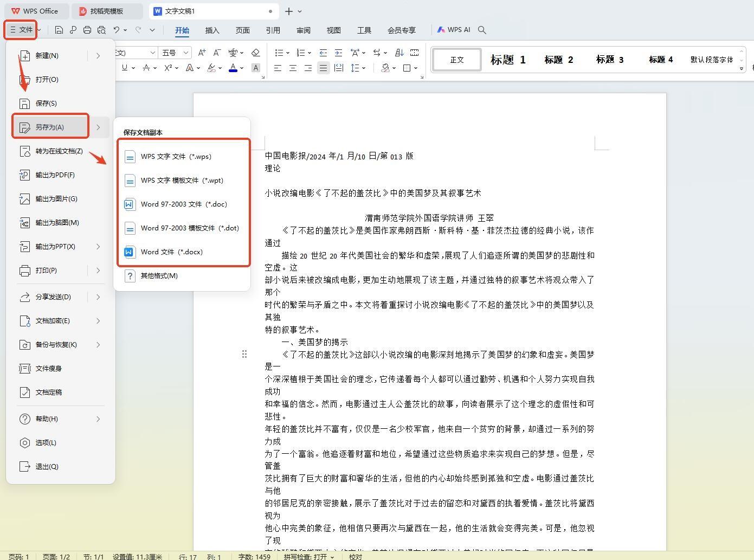Open the 找稻壳模板 browser tab
Image resolution: width=754 pixels, height=560 pixels.
click(107, 10)
